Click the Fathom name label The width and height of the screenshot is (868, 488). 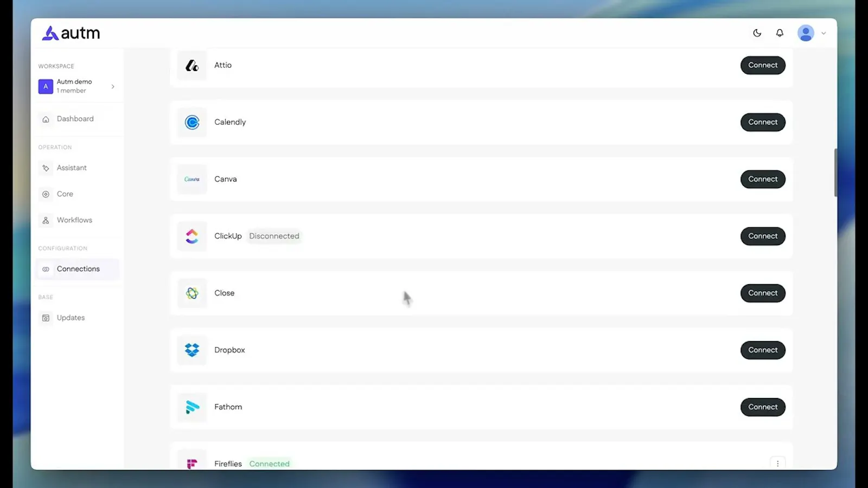[228, 407]
